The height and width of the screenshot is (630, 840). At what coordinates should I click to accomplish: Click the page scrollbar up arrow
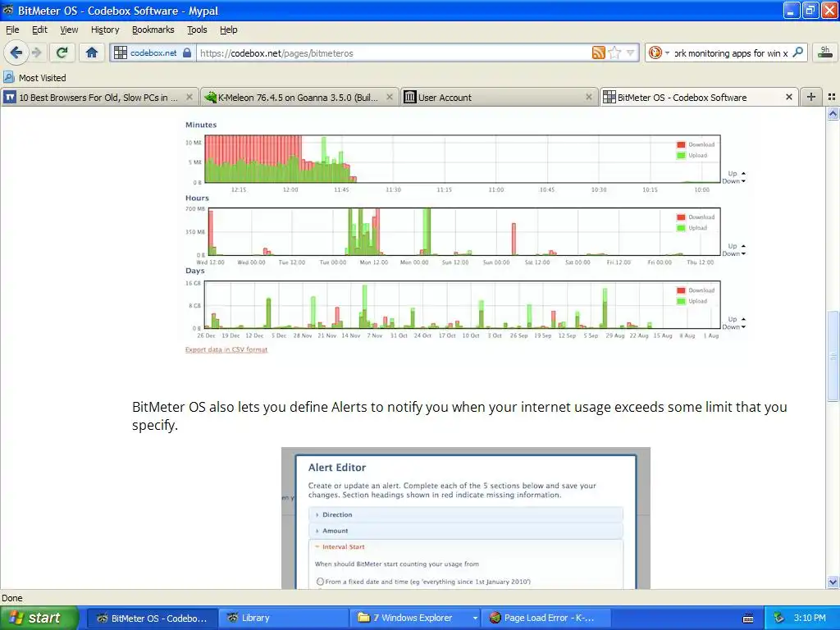pos(833,113)
